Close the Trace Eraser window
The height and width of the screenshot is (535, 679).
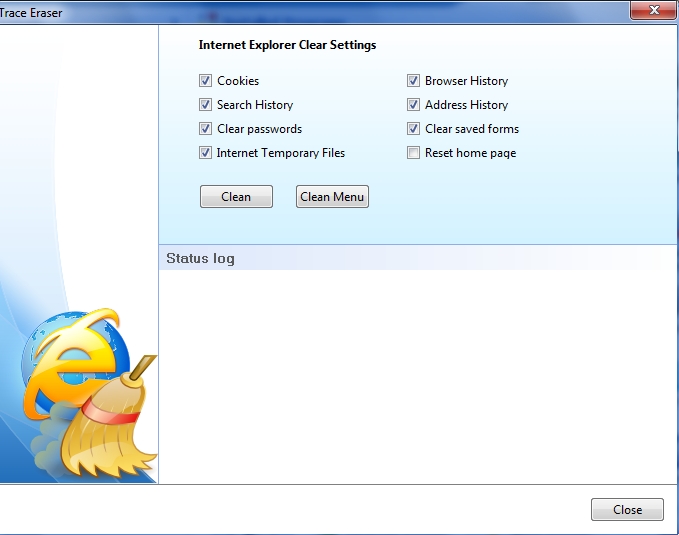[653, 10]
